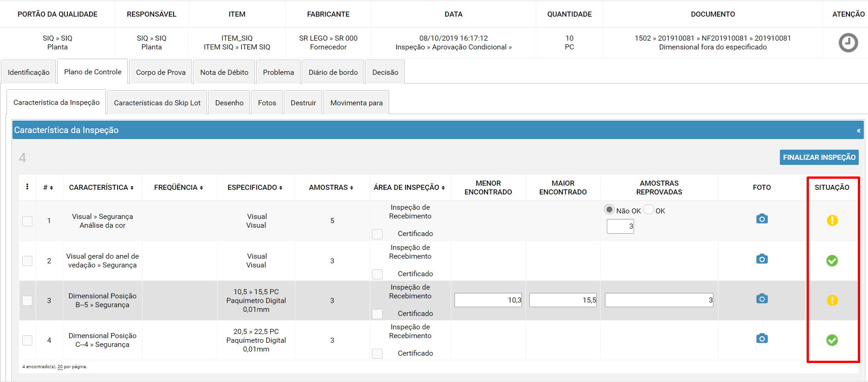Click yellow warning status icon in row 1
Viewport: 868px width, 382px height.
click(x=832, y=220)
